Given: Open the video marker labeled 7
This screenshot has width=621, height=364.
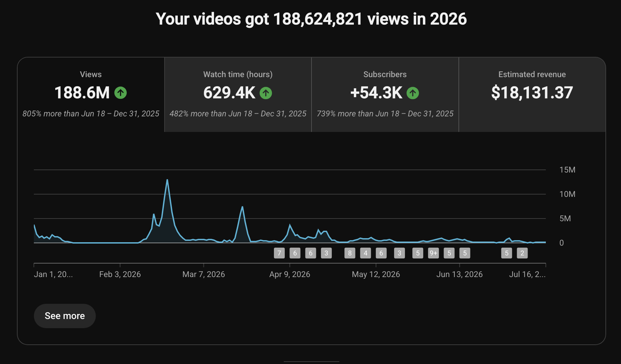Looking at the screenshot, I should (x=279, y=253).
